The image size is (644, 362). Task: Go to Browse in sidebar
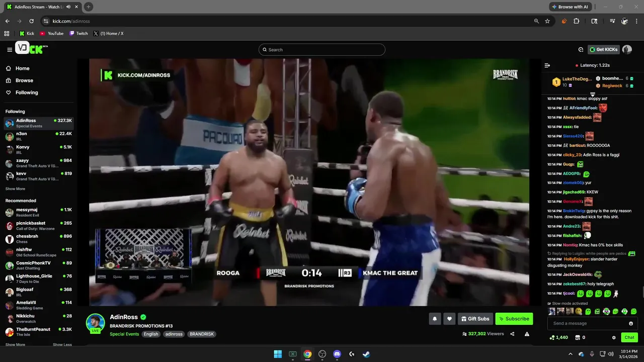pos(20,80)
